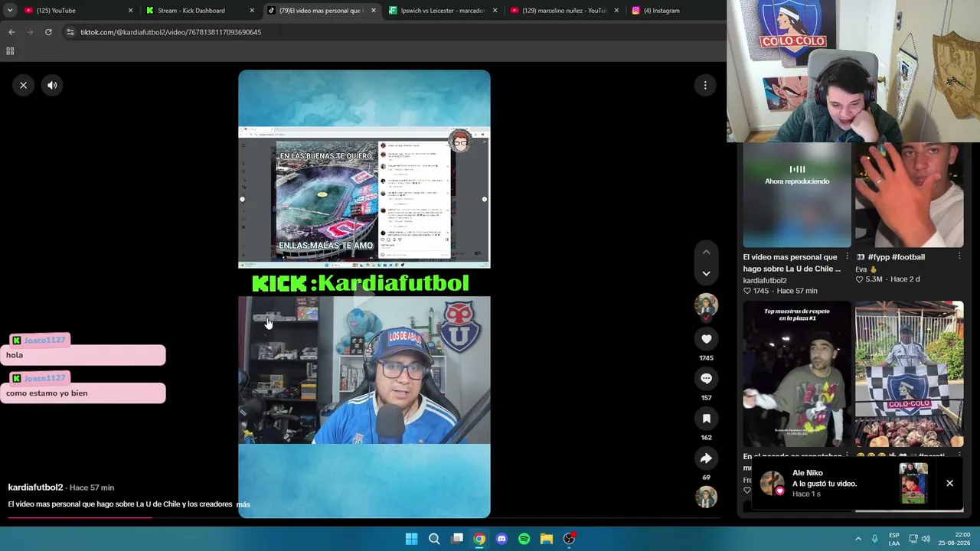Image resolution: width=980 pixels, height=551 pixels.
Task: Click the 'KICK :Kardiafutbol' text in the video
Action: (361, 283)
